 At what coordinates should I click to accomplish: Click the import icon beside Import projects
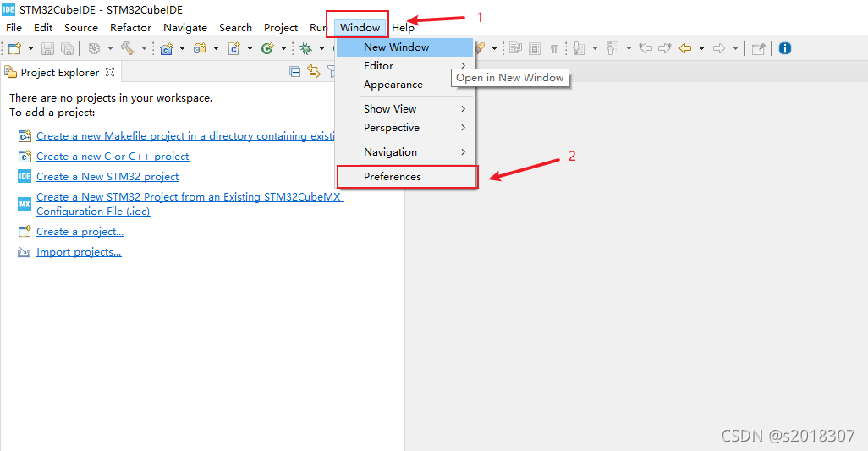tap(25, 252)
